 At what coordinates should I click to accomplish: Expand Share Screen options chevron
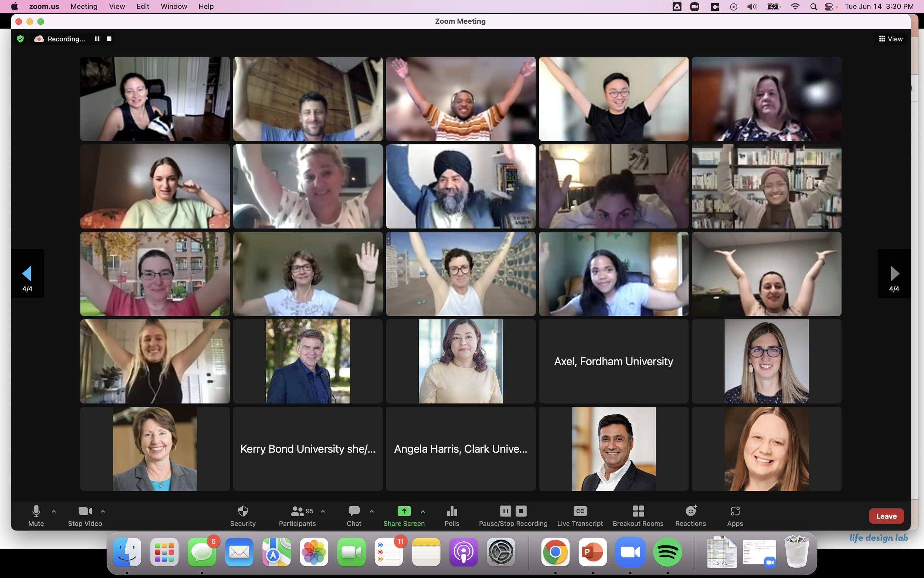423,511
